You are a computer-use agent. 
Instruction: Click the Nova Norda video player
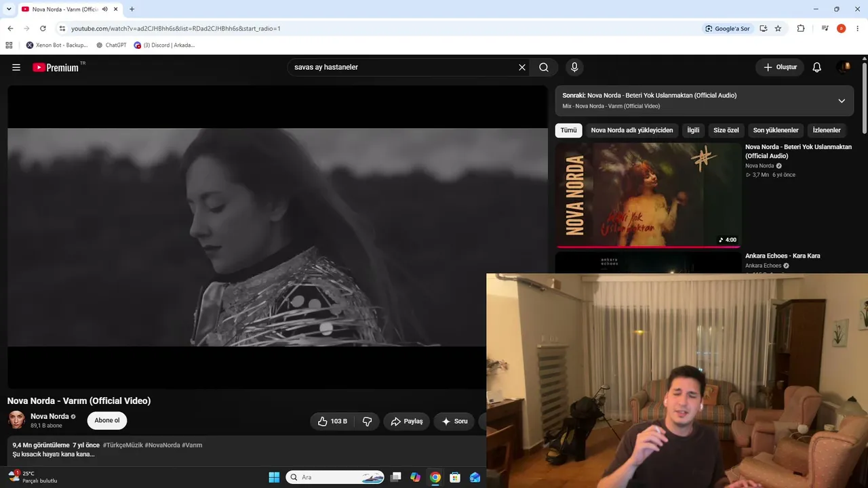277,237
